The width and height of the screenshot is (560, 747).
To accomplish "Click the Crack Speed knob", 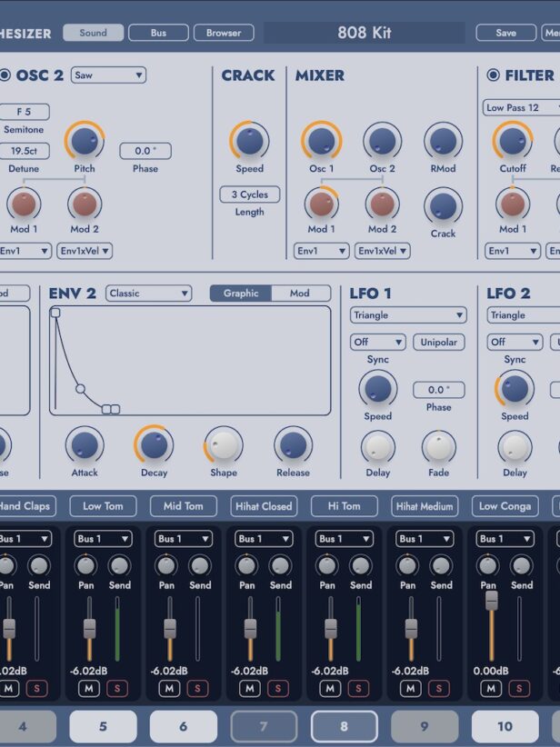I will click(249, 141).
